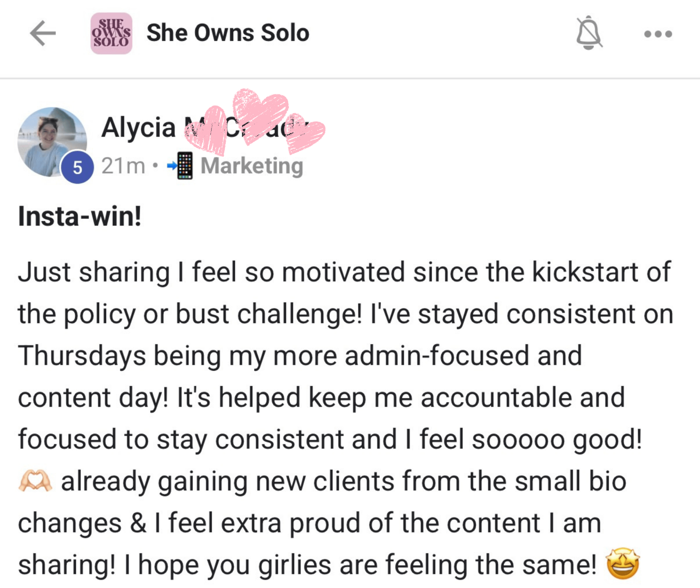
Task: Open the author name Alycia
Action: point(138,127)
